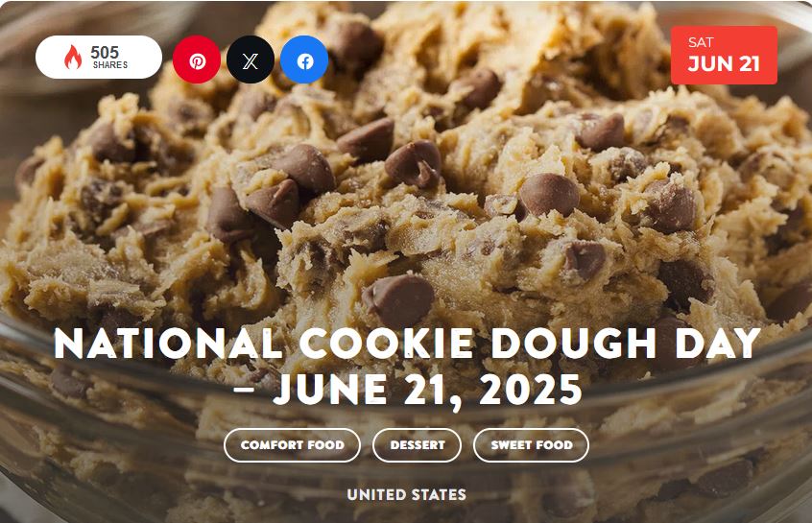Share this page on Pinterest
This screenshot has height=523, width=812.
(x=197, y=59)
